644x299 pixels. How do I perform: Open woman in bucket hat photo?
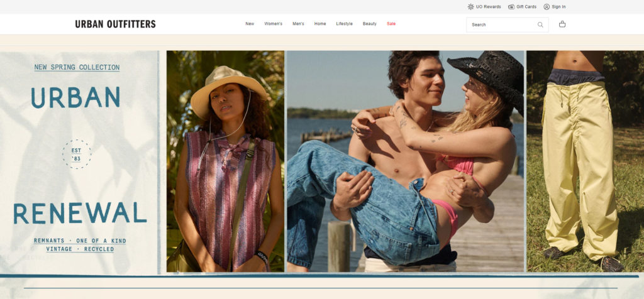click(x=225, y=161)
